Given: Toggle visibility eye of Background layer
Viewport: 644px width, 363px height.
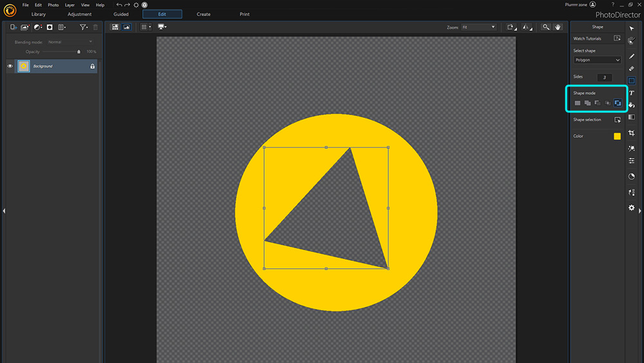Looking at the screenshot, I should 10,66.
